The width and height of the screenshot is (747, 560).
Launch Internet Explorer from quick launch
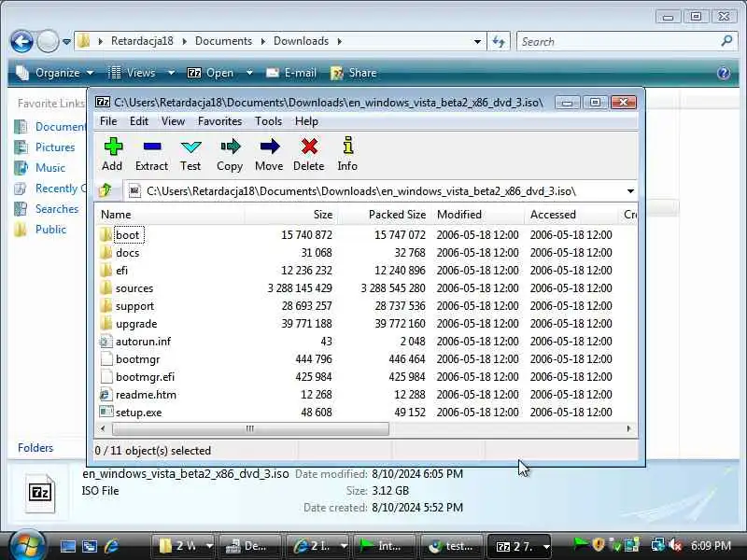point(111,546)
